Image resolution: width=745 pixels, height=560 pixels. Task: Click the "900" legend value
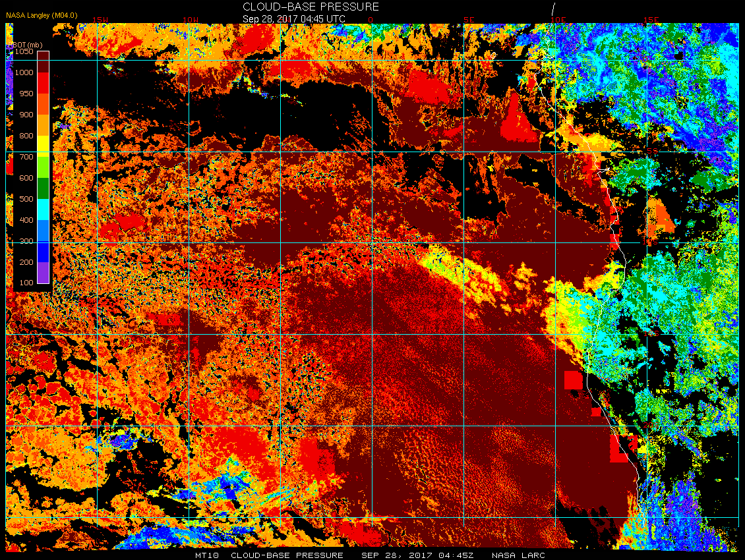click(26, 115)
